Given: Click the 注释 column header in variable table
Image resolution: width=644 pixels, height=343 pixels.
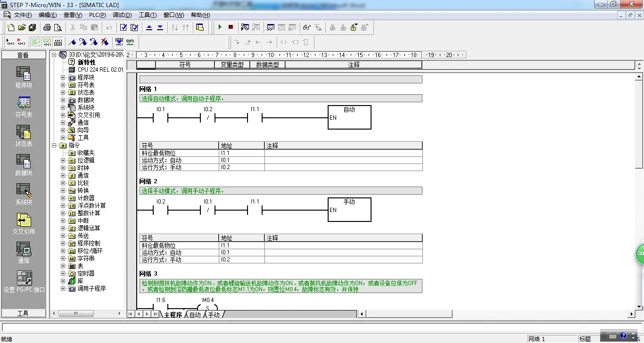Looking at the screenshot, I should (x=354, y=65).
